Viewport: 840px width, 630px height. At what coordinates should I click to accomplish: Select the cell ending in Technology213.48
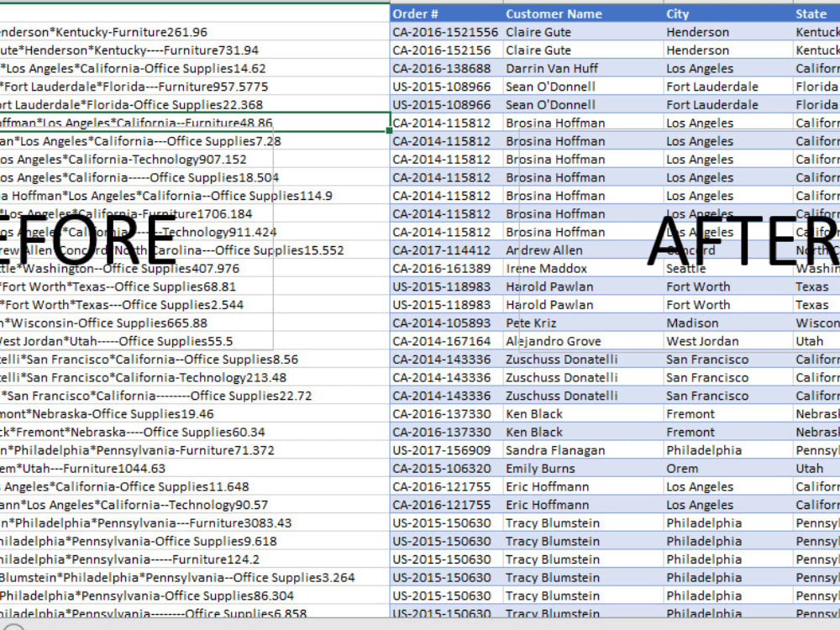pos(195,378)
